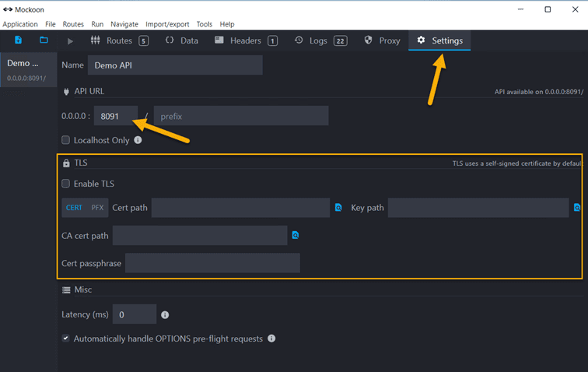
Task: Click OPTIONS pre-flight requests info icon
Action: [x=271, y=339]
